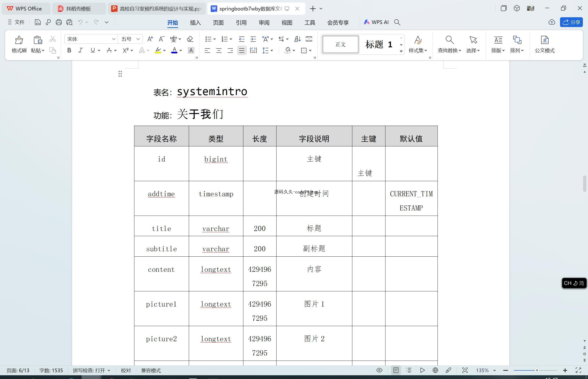Toggle Justify alignment button

tap(242, 50)
